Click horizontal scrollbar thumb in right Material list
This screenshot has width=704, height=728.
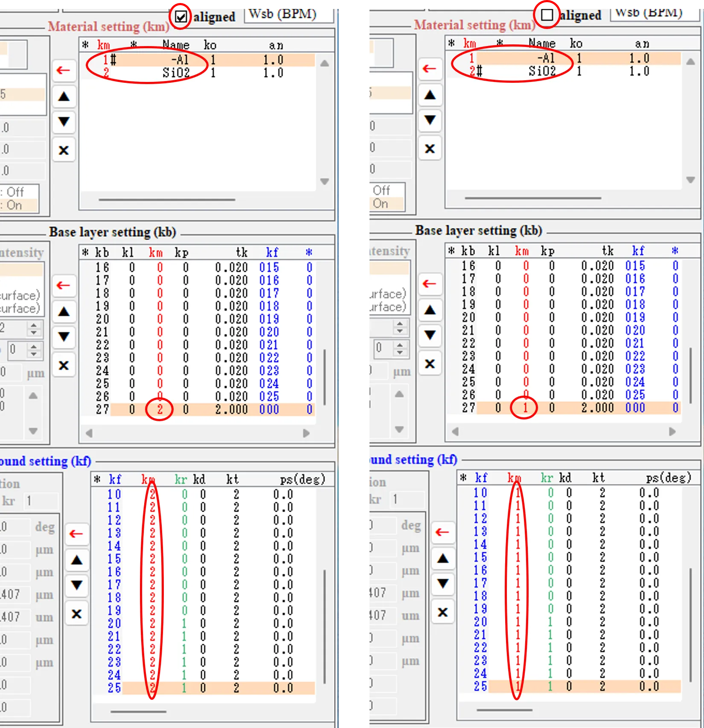(533, 198)
